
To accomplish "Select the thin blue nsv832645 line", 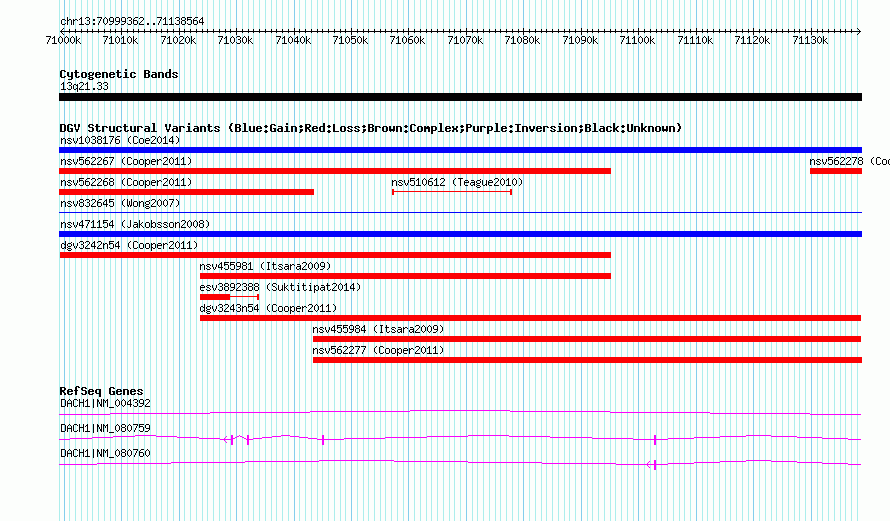I will (460, 213).
